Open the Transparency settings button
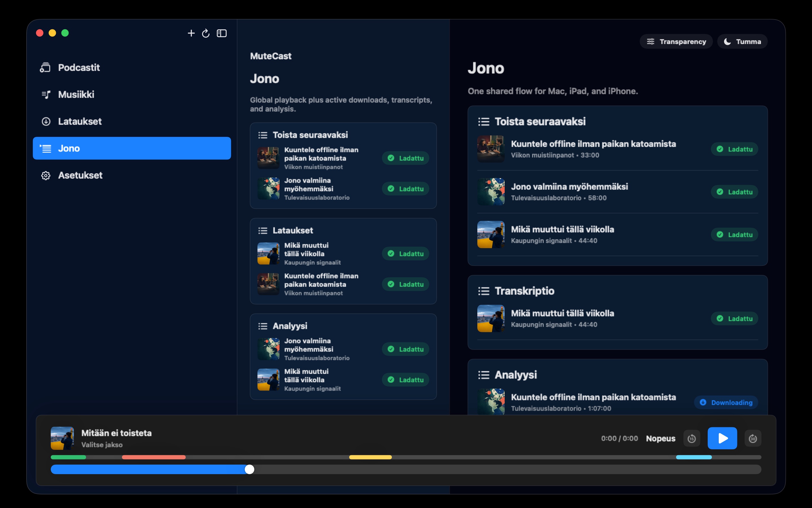Image resolution: width=812 pixels, height=508 pixels. click(x=676, y=41)
